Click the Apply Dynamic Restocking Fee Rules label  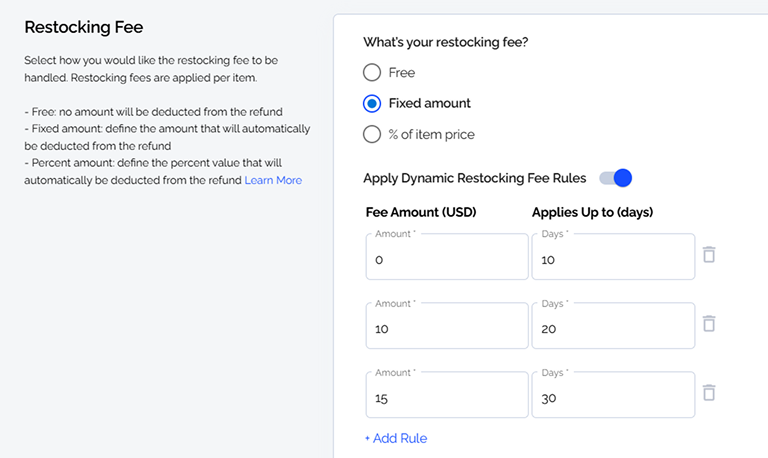(475, 178)
